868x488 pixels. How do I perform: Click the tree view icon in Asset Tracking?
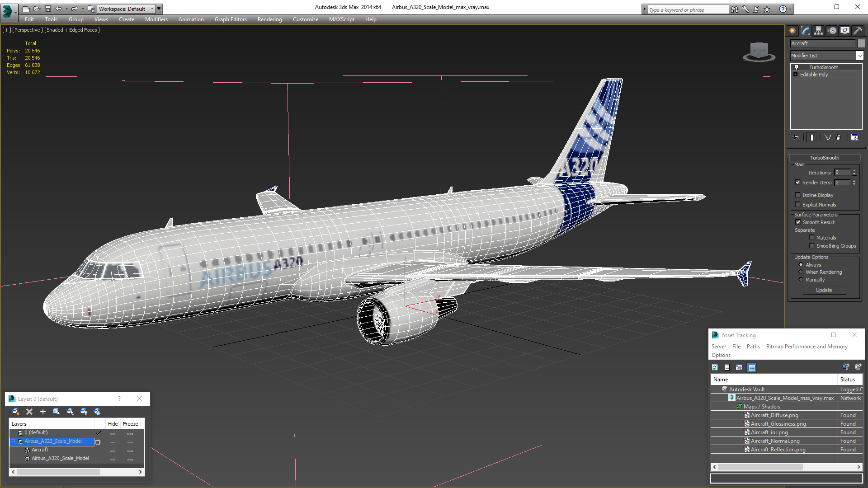point(739,367)
